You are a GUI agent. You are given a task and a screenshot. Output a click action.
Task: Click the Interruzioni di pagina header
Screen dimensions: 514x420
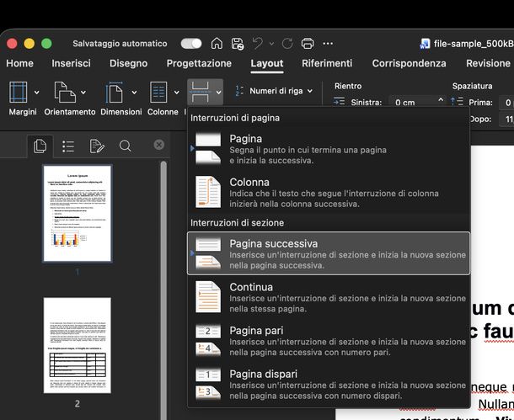tap(235, 118)
